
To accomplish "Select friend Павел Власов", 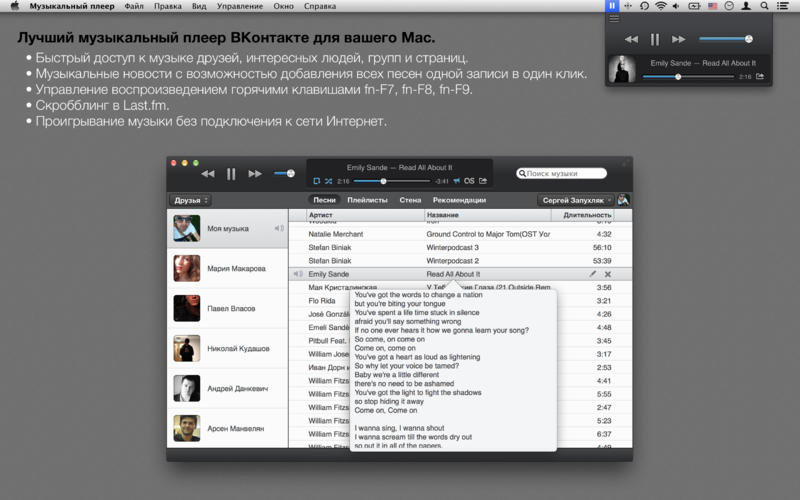I will pos(228,308).
